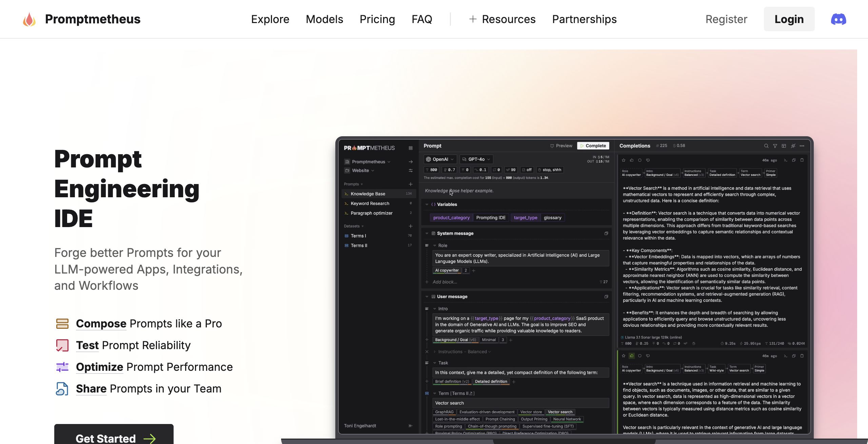Click the Login button
868x444 pixels.
[789, 19]
